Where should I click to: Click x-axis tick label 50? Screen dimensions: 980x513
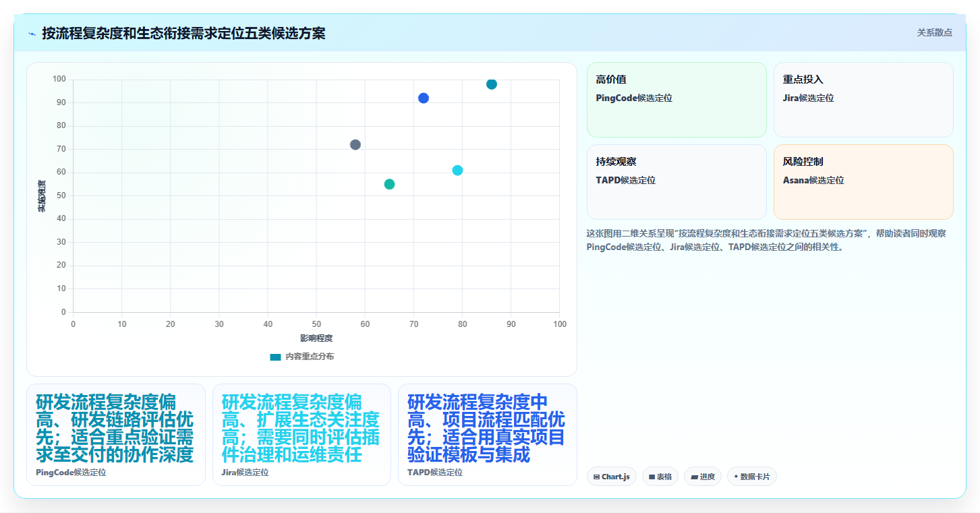click(316, 324)
